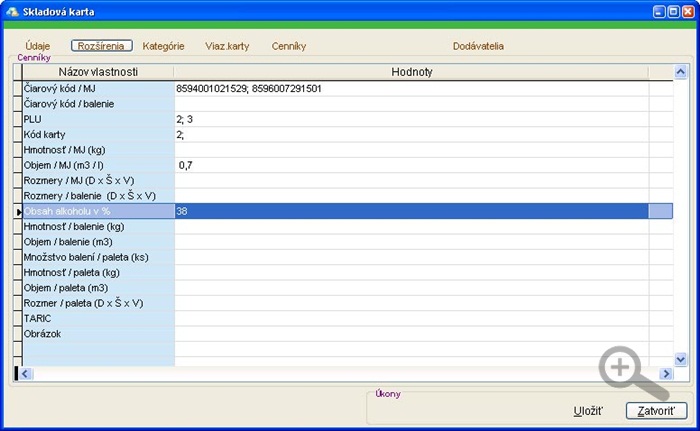Click the scroll up arrow
Viewport: 700px width, 431px height.
[x=680, y=72]
